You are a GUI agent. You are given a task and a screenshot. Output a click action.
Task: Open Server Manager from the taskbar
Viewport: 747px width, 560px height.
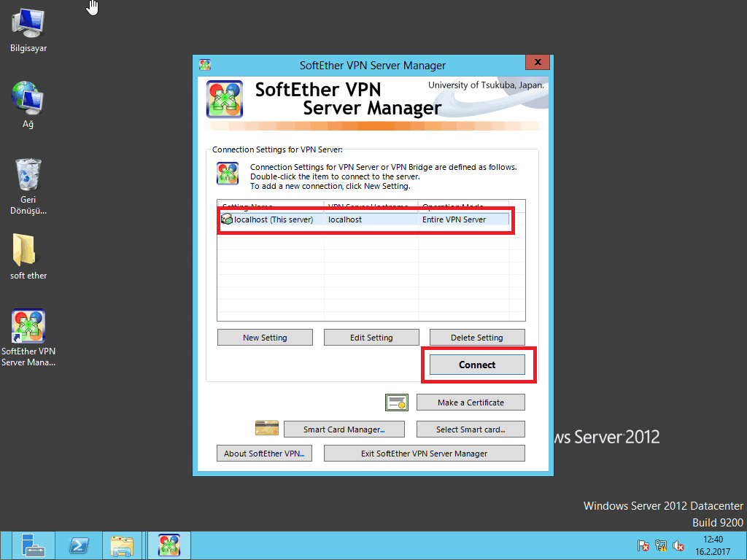34,545
